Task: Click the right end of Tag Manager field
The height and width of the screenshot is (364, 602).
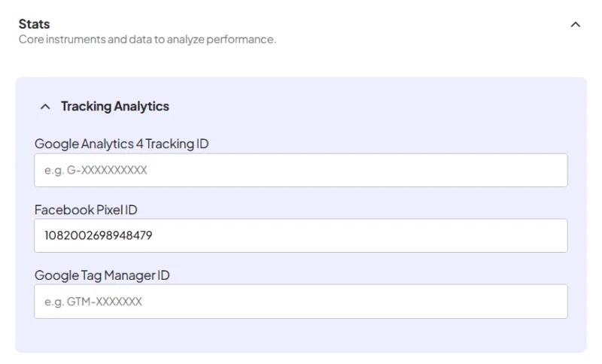Action: click(549, 302)
